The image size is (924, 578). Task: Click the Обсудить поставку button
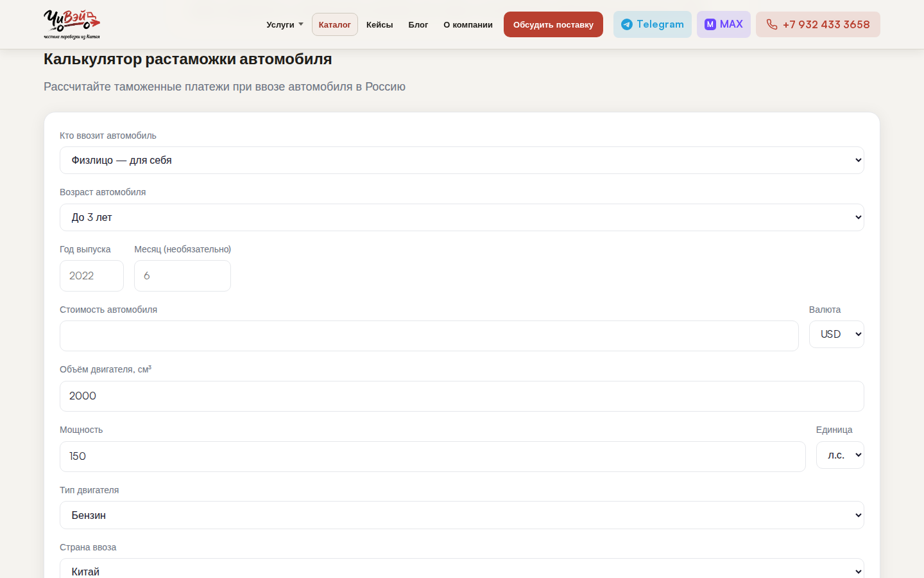(553, 24)
